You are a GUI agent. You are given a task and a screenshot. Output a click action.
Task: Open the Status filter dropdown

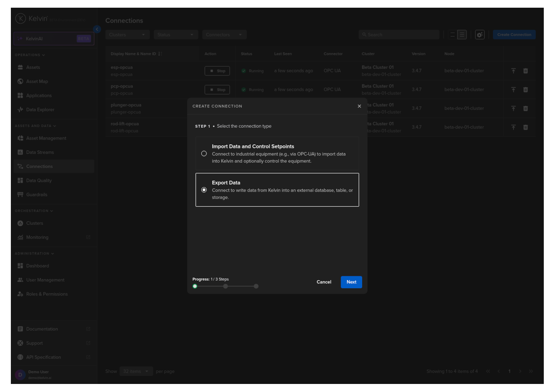[176, 35]
